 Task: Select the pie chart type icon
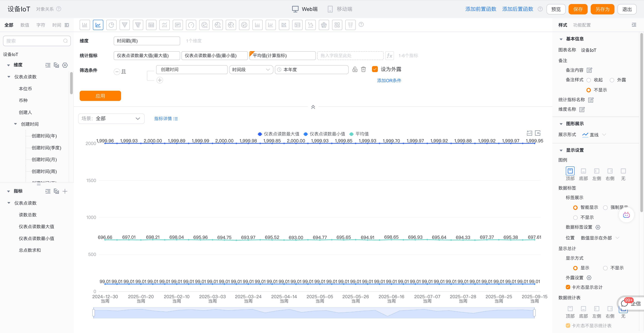(111, 25)
